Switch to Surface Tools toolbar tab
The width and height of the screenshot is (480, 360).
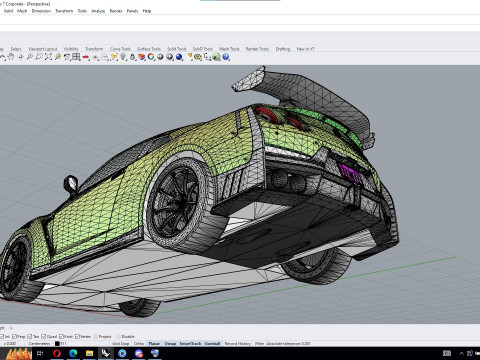(x=149, y=49)
